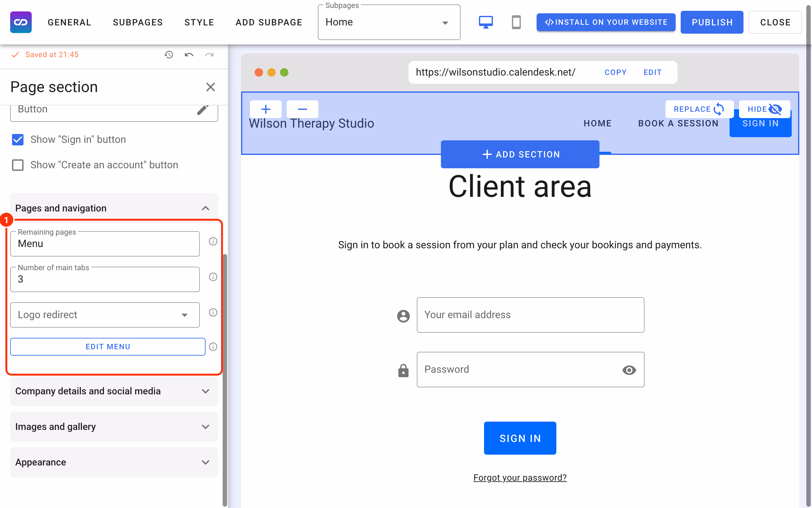The width and height of the screenshot is (812, 508).
Task: Click the Replace section button
Action: coord(699,109)
